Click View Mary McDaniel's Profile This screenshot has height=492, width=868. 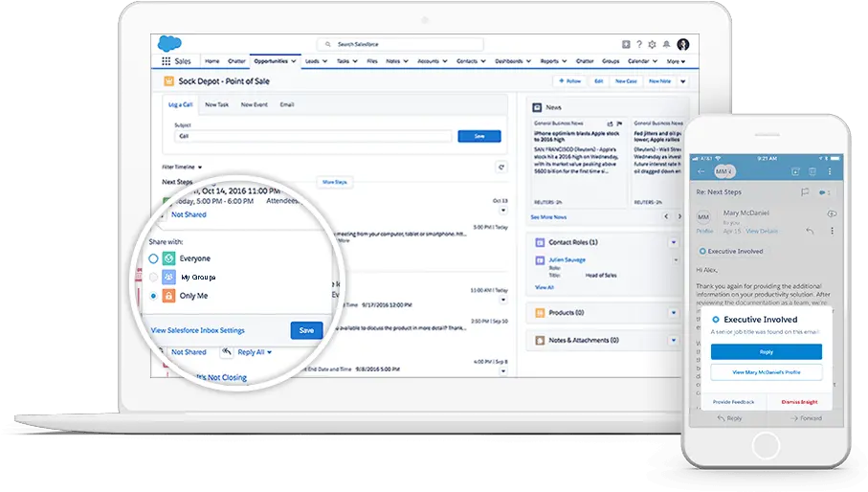tap(767, 372)
